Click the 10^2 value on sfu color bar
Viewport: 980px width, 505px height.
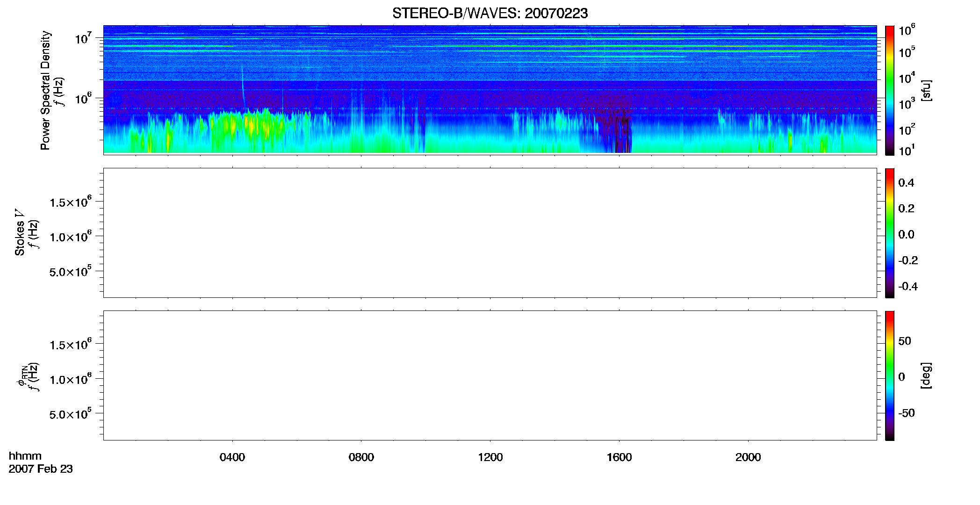point(907,129)
